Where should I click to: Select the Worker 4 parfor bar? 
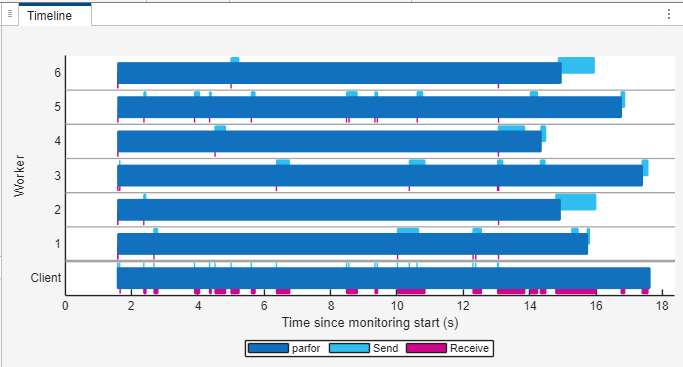[329, 141]
